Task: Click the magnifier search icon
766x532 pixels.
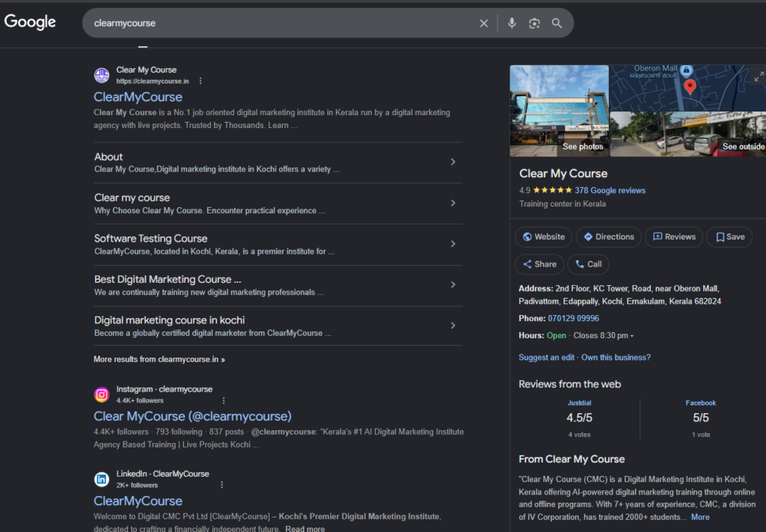Action: (x=557, y=23)
